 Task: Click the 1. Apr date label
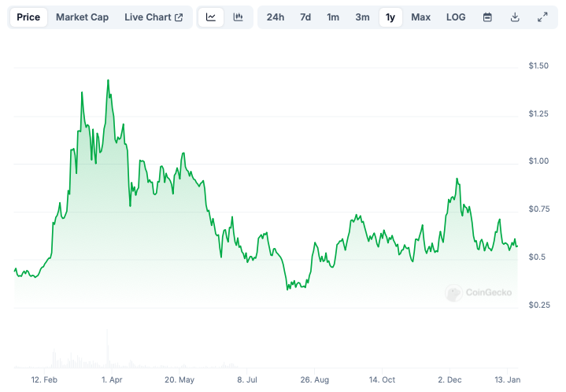(112, 379)
